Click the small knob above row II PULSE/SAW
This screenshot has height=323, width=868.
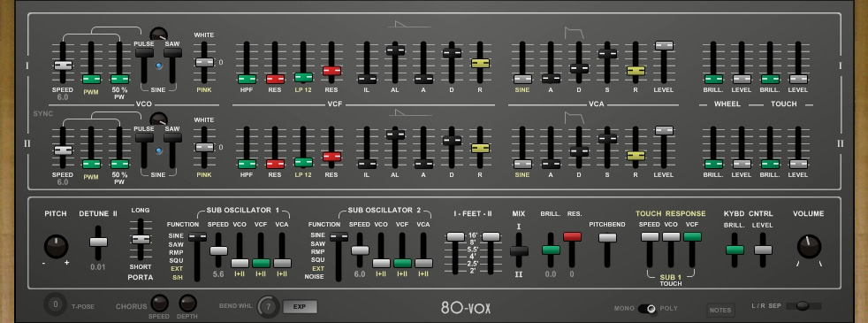click(x=159, y=119)
